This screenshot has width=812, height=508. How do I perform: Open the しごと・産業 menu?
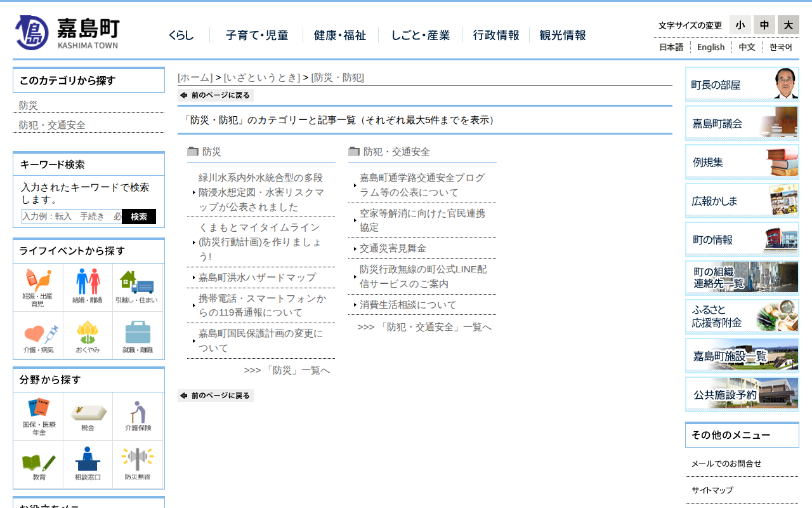pyautogui.click(x=421, y=36)
